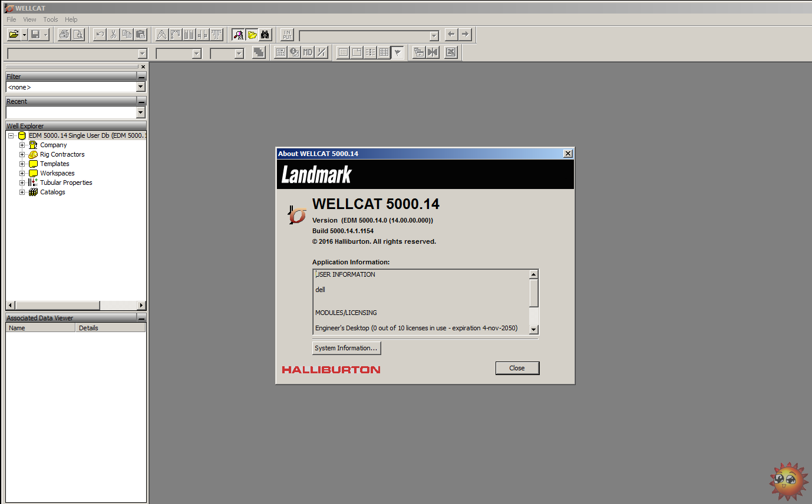Click the forward arrow navigation icon
Viewport: 812px width, 504px height.
click(x=466, y=35)
